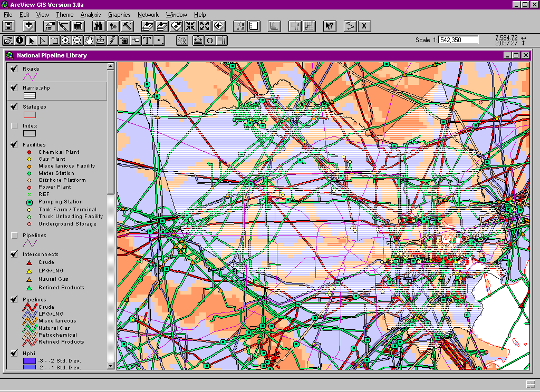Select the black Pointer arrow tool
540x392 pixels.
(x=31, y=41)
